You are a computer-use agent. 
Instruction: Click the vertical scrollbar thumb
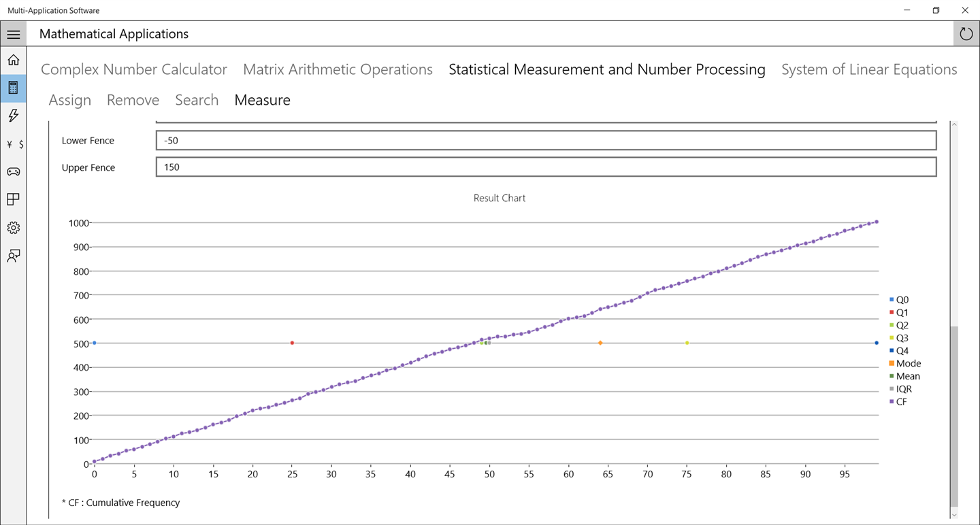pyautogui.click(x=953, y=416)
